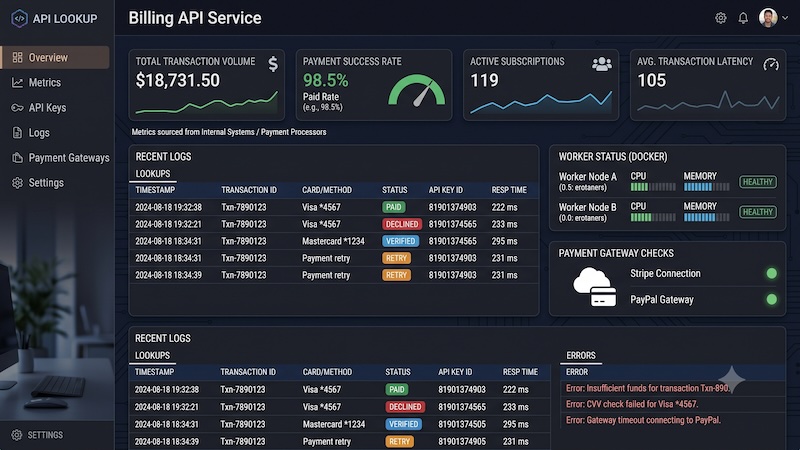Click the payment success rate gauge
The width and height of the screenshot is (800, 450).
pos(417,90)
